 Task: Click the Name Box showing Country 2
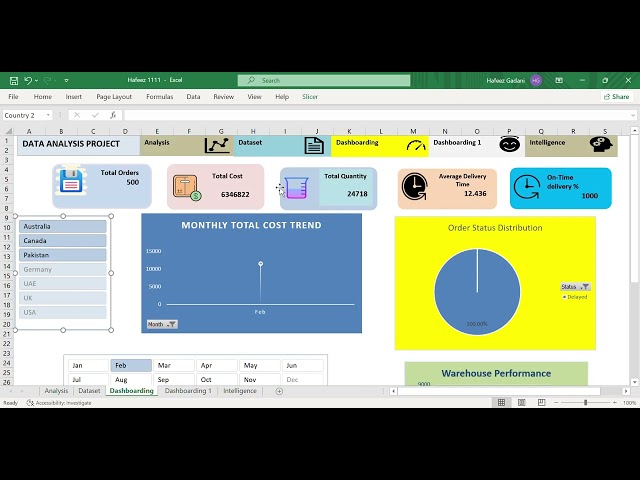pyautogui.click(x=23, y=116)
